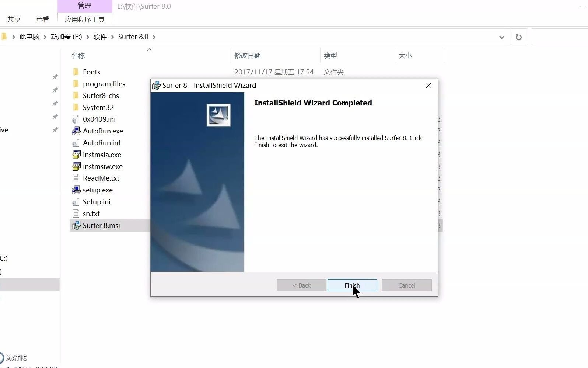
Task: Select the Fonts folder name
Action: tap(91, 72)
